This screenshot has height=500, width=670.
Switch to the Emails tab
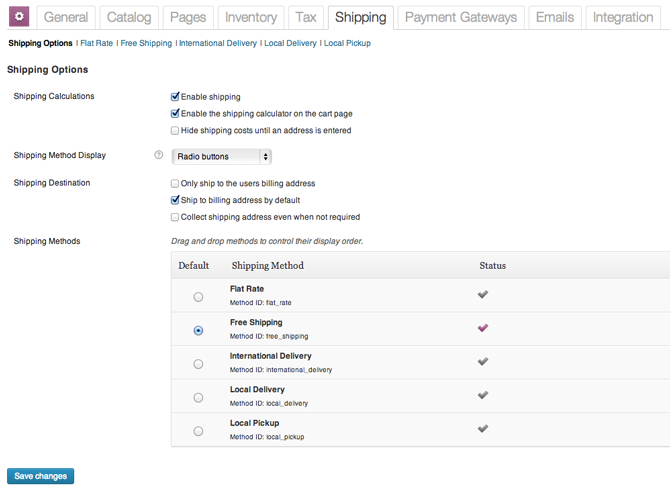point(555,17)
